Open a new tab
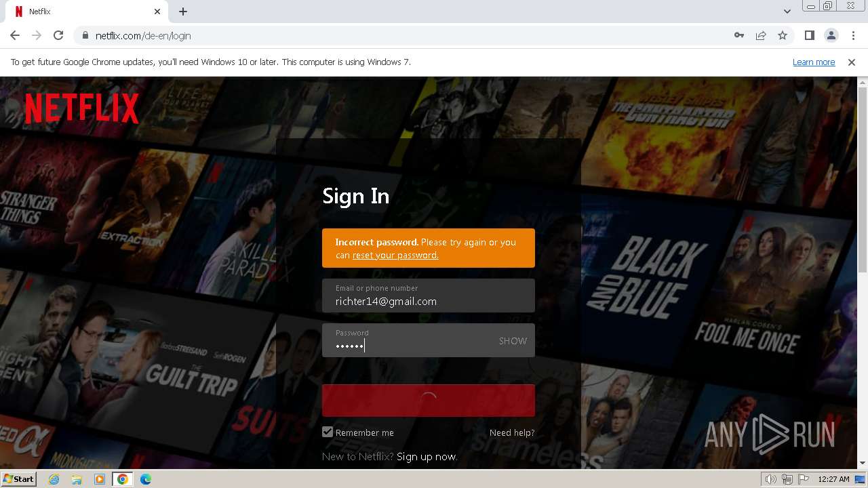868x488 pixels. (x=183, y=12)
